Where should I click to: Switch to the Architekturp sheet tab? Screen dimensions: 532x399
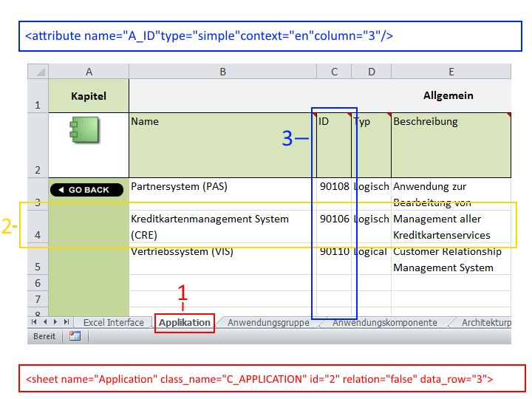point(485,322)
